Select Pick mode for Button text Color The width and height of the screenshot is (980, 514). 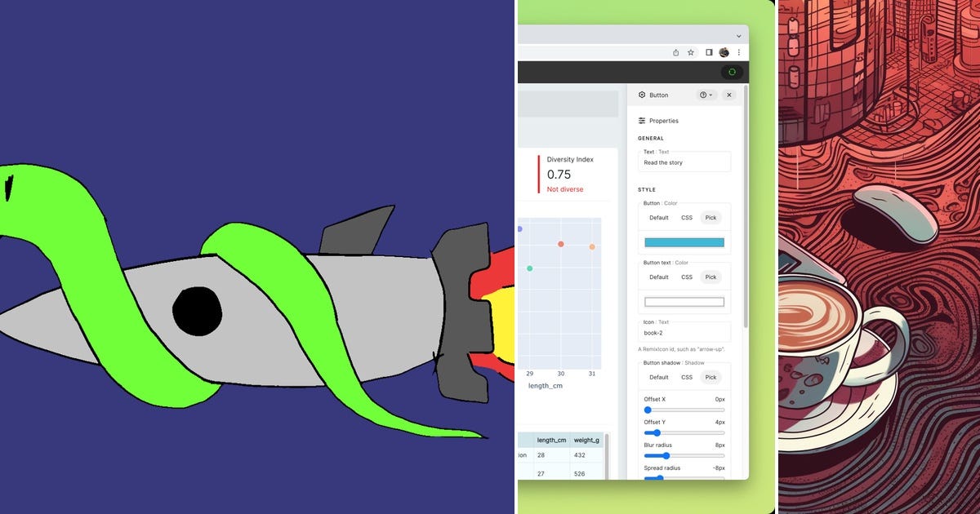[x=710, y=277]
